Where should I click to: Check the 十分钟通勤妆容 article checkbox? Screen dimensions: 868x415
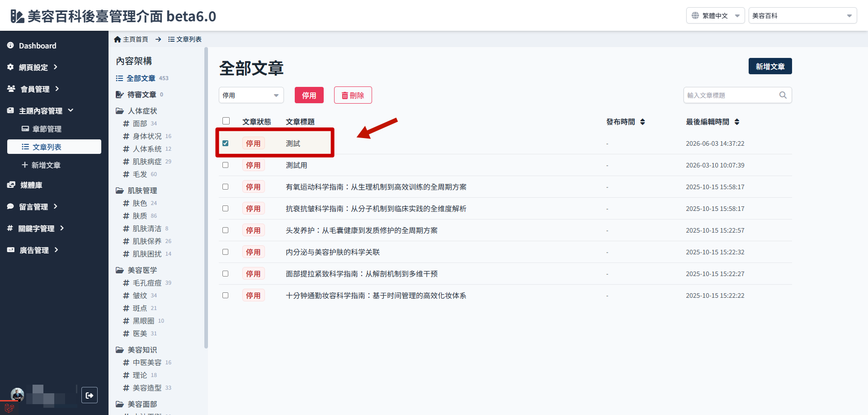(x=225, y=295)
